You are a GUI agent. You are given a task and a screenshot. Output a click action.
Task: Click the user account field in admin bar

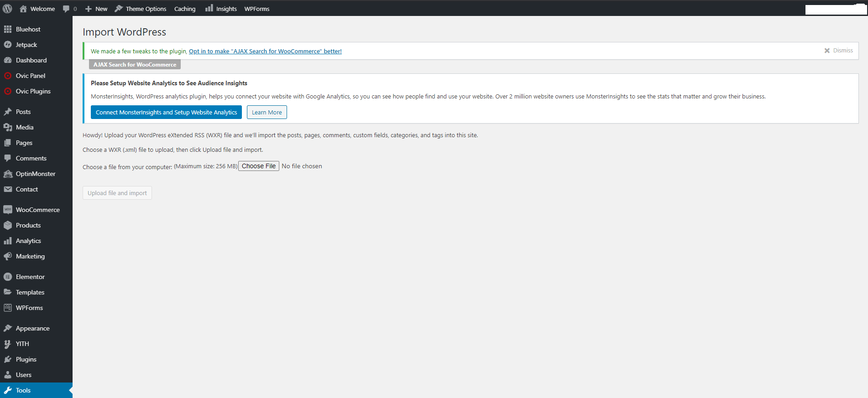[836, 9]
